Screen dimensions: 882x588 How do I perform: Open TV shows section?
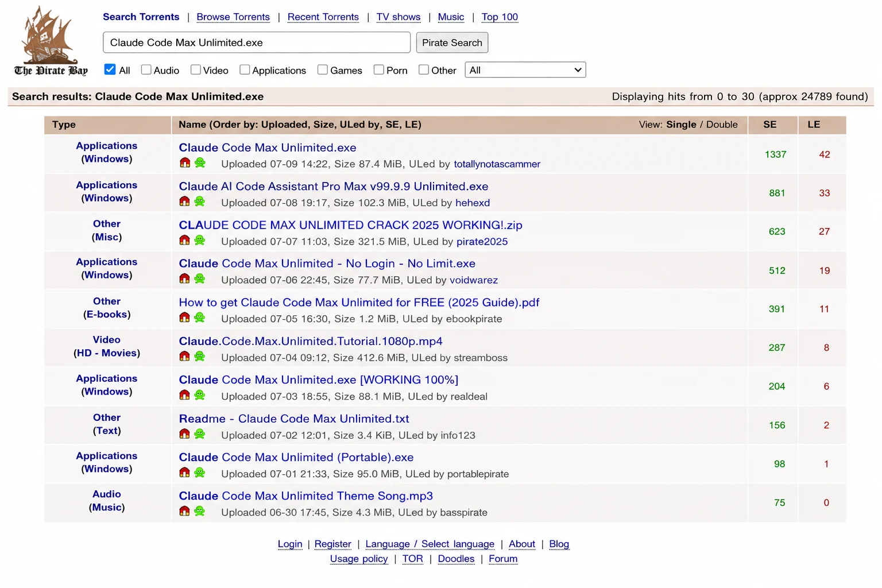click(399, 17)
